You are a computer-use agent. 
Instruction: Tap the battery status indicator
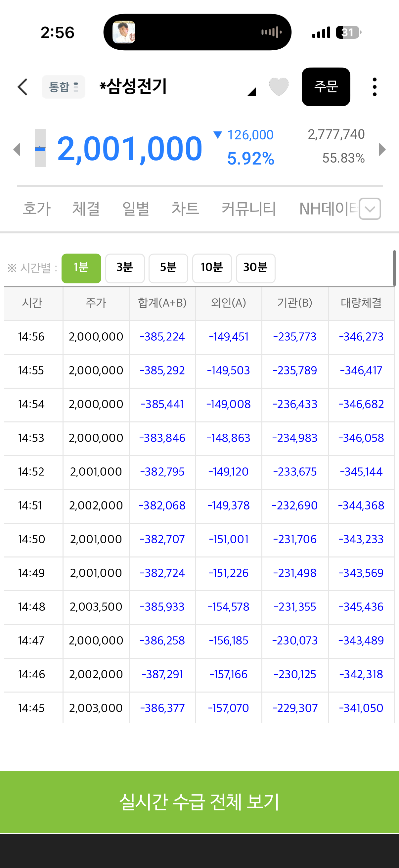(348, 32)
